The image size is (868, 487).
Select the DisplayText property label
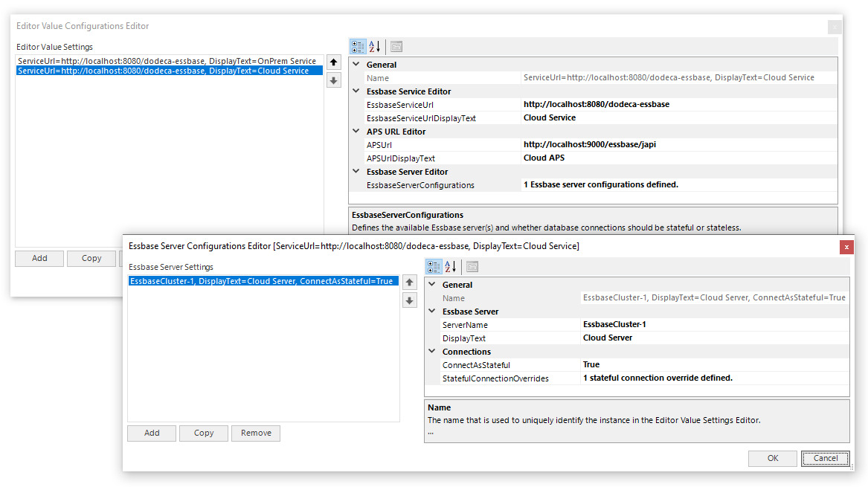pyautogui.click(x=464, y=338)
